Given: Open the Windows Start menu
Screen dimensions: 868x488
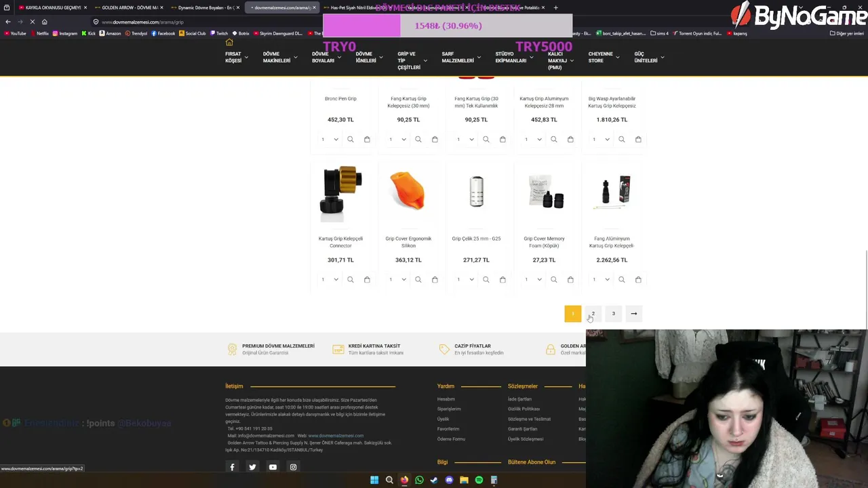Looking at the screenshot, I should point(374,480).
